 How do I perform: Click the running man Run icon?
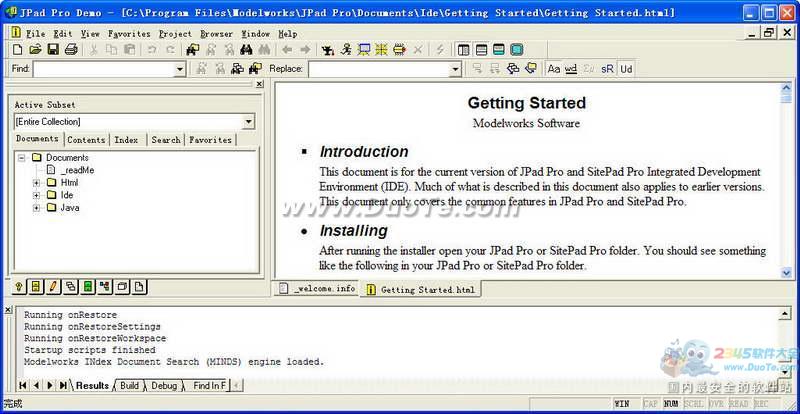point(346,50)
